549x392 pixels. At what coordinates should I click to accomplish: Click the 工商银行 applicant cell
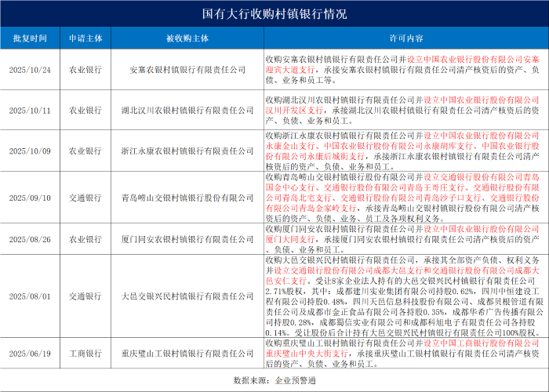[x=85, y=353]
